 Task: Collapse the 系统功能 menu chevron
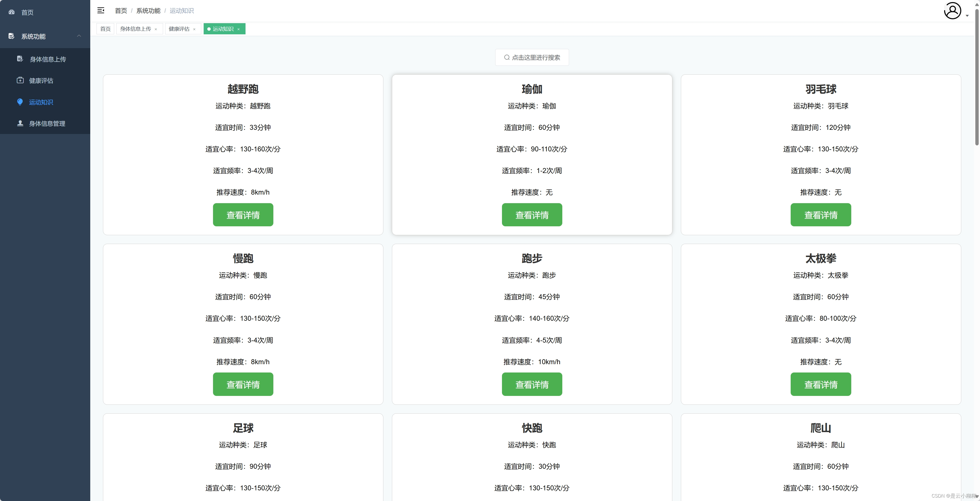tap(79, 36)
